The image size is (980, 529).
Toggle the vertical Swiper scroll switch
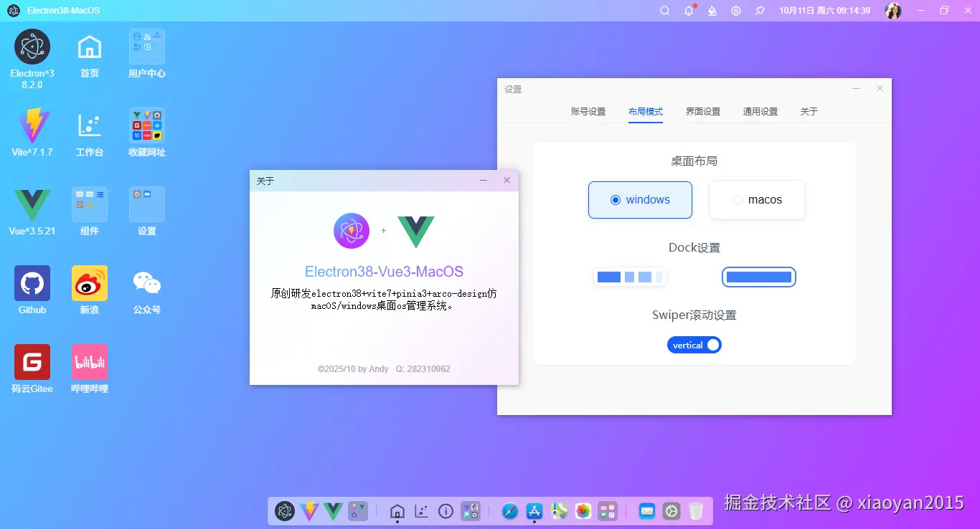694,345
